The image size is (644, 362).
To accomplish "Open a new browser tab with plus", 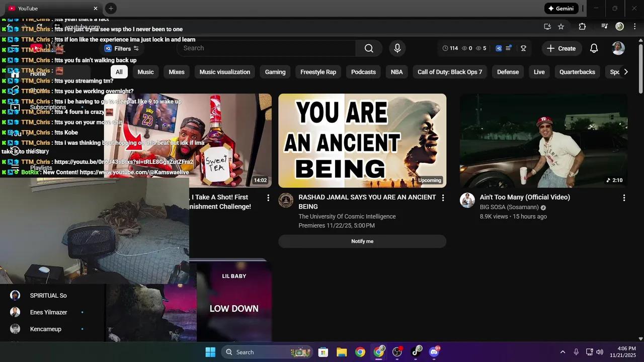I will [111, 9].
